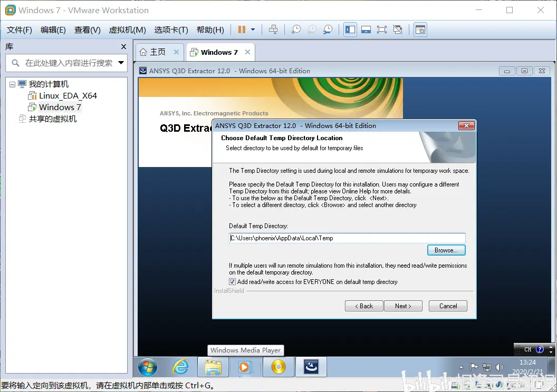The width and height of the screenshot is (557, 392).
Task: Click the restore button of ANSYS background window
Action: pos(524,71)
